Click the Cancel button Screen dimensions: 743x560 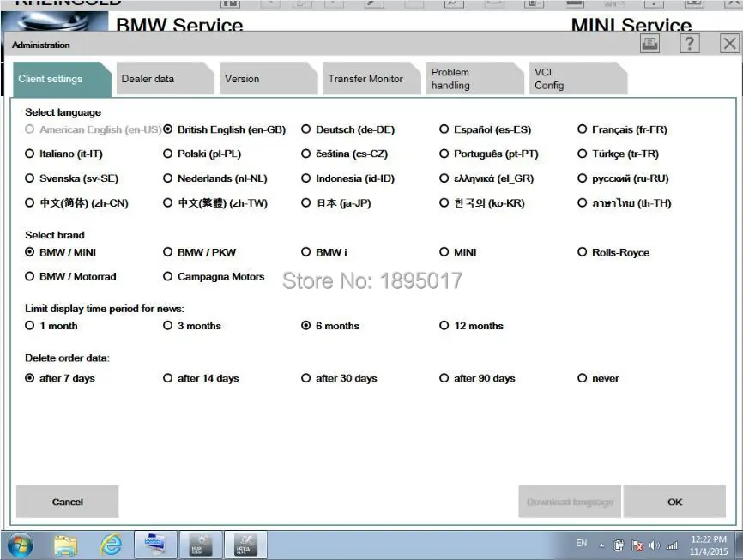67,502
